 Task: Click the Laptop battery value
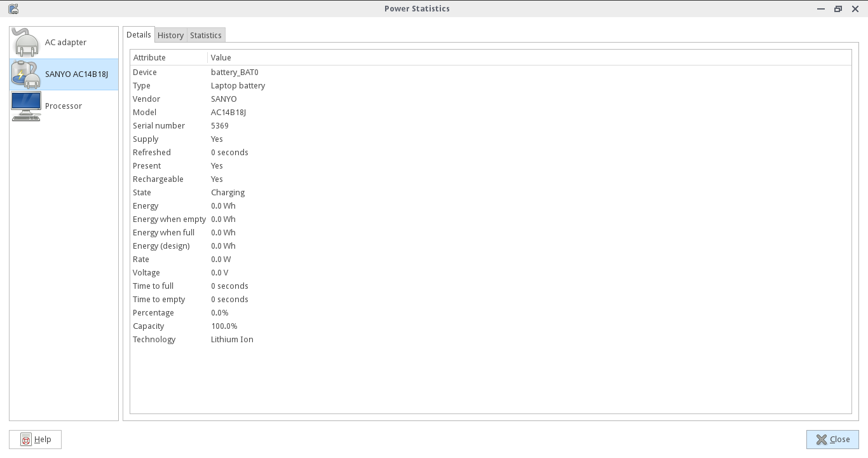coord(238,86)
